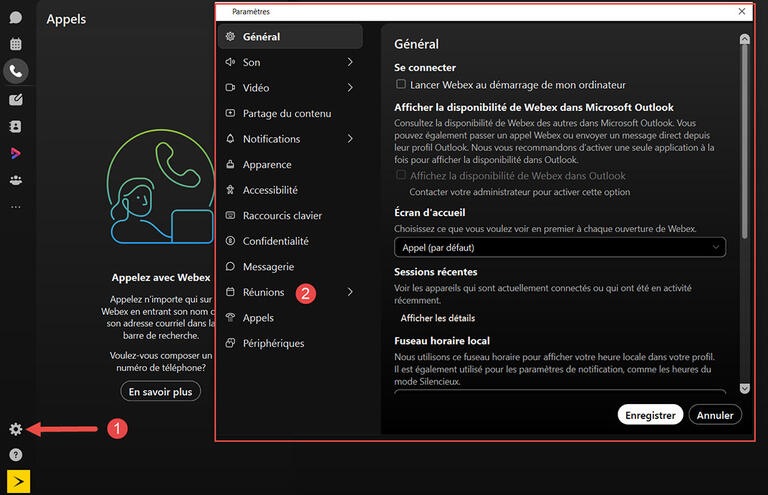Select Confidentialité in settings menu
This screenshot has width=768, height=495.
coord(275,241)
